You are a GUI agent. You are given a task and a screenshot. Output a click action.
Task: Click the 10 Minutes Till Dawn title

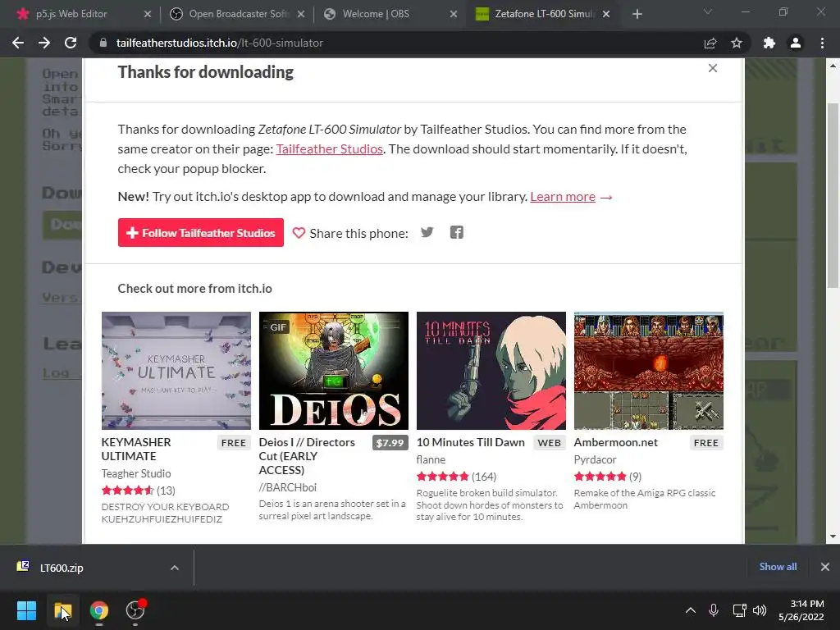click(x=470, y=442)
